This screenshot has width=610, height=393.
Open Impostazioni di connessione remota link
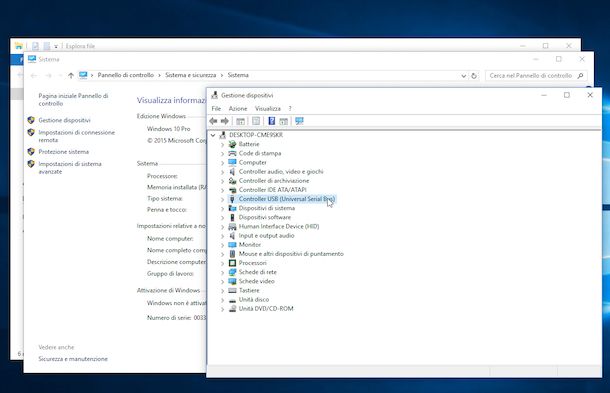(x=77, y=136)
